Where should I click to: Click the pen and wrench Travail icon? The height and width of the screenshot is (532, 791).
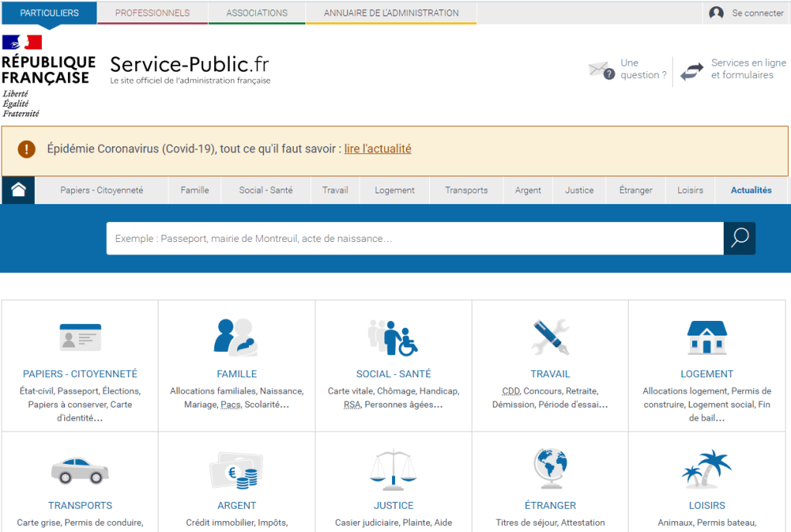[x=550, y=337]
